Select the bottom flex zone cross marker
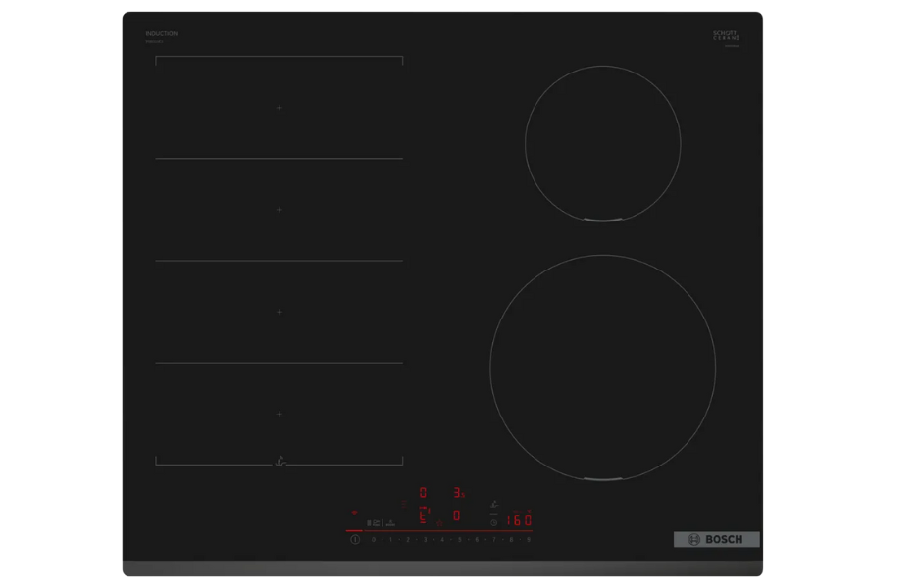917x588 pixels. point(280,414)
